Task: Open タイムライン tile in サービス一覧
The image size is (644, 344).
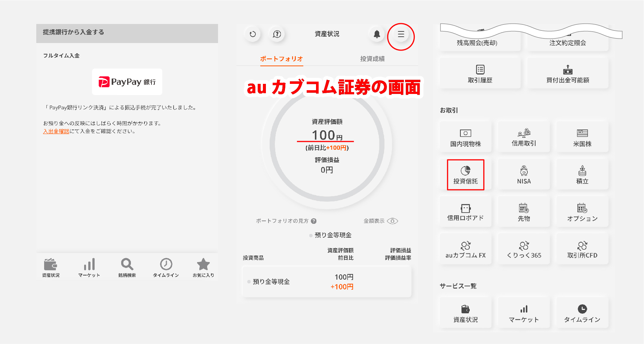Action: [582, 313]
